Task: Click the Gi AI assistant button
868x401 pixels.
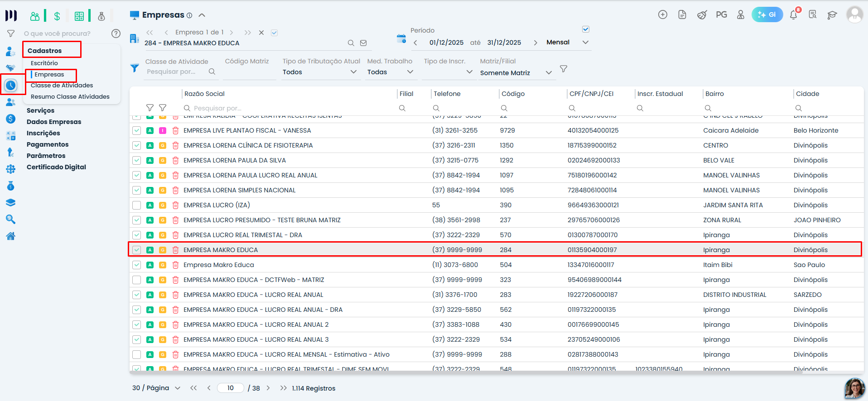Action: [x=767, y=14]
